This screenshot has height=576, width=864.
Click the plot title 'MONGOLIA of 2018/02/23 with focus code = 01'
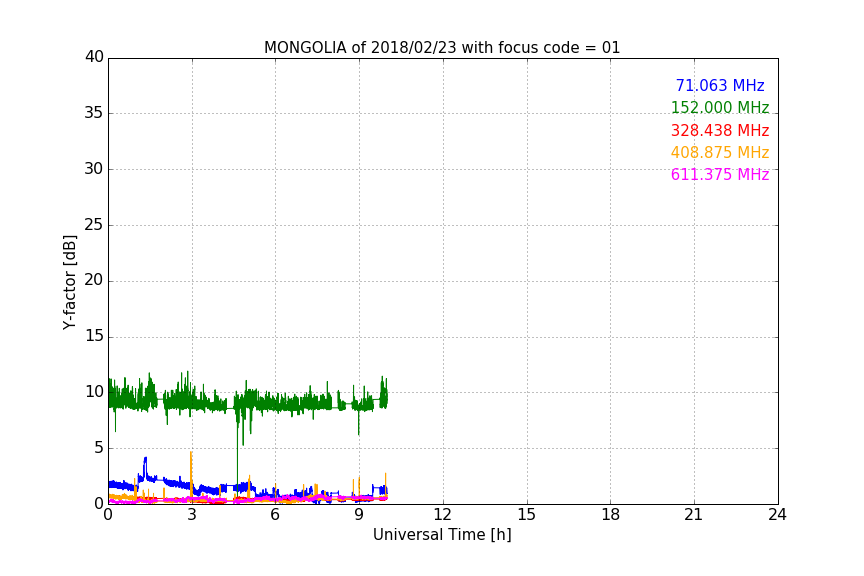pos(442,47)
